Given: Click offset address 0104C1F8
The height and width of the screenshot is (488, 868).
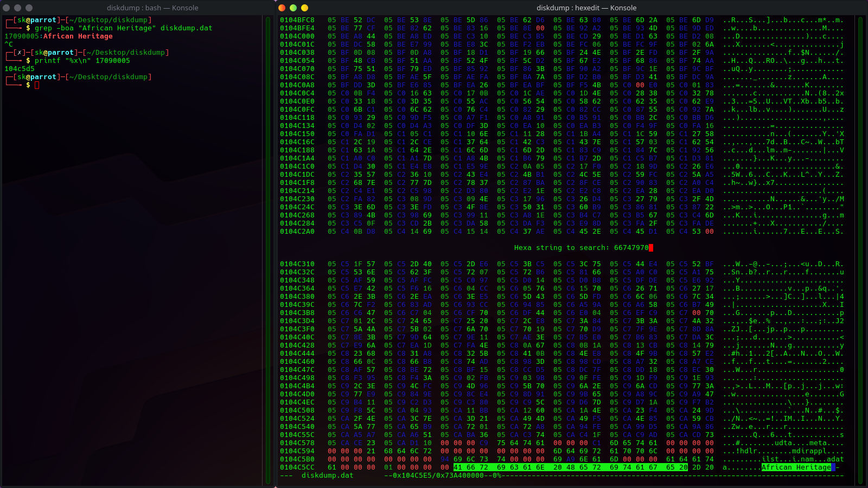Looking at the screenshot, I should (x=297, y=183).
